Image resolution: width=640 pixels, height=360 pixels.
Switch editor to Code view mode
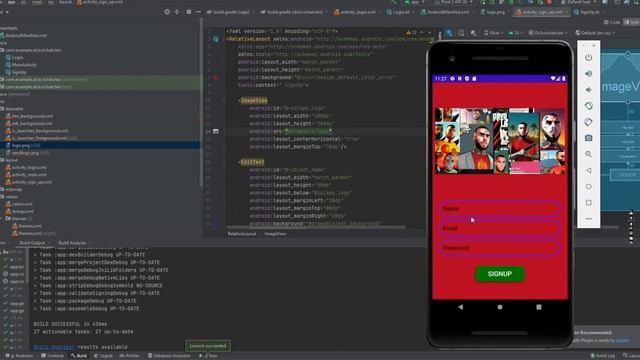click(x=612, y=22)
